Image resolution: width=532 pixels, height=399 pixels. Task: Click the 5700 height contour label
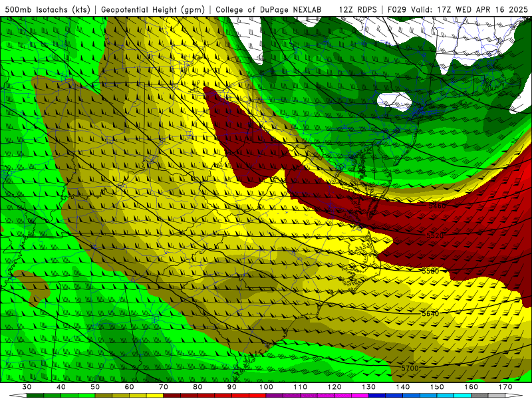click(410, 368)
